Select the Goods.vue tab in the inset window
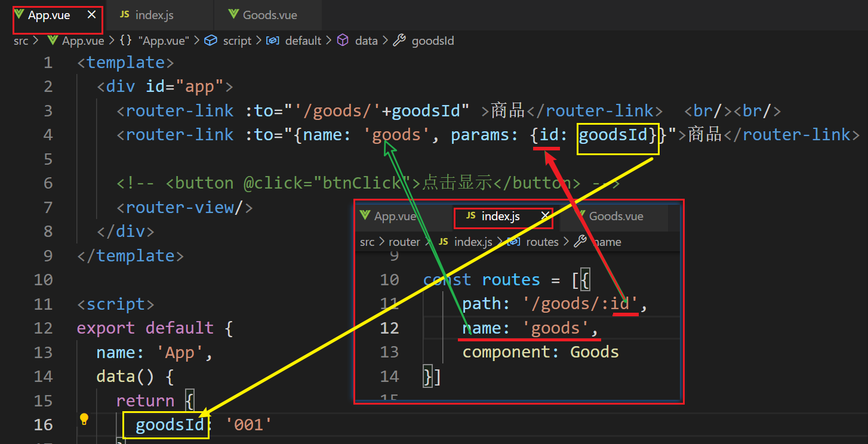This screenshot has width=868, height=444. pos(616,216)
